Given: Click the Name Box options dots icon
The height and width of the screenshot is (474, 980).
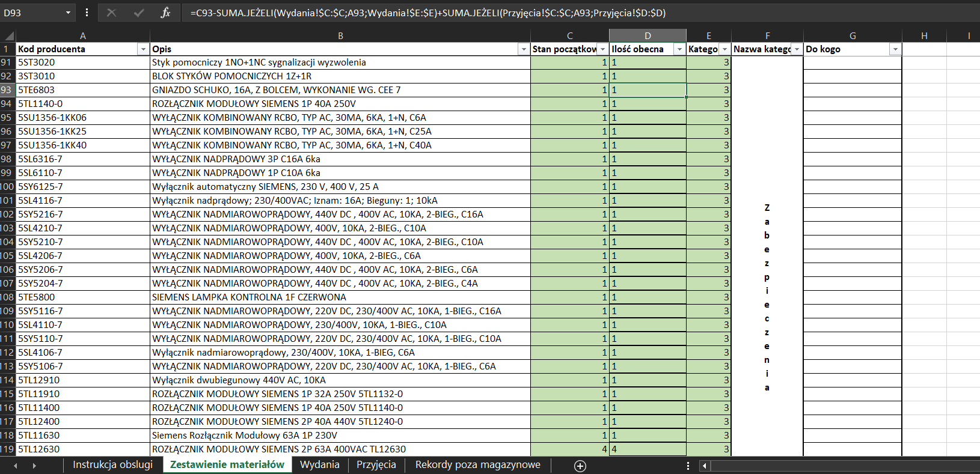Looking at the screenshot, I should [x=87, y=13].
